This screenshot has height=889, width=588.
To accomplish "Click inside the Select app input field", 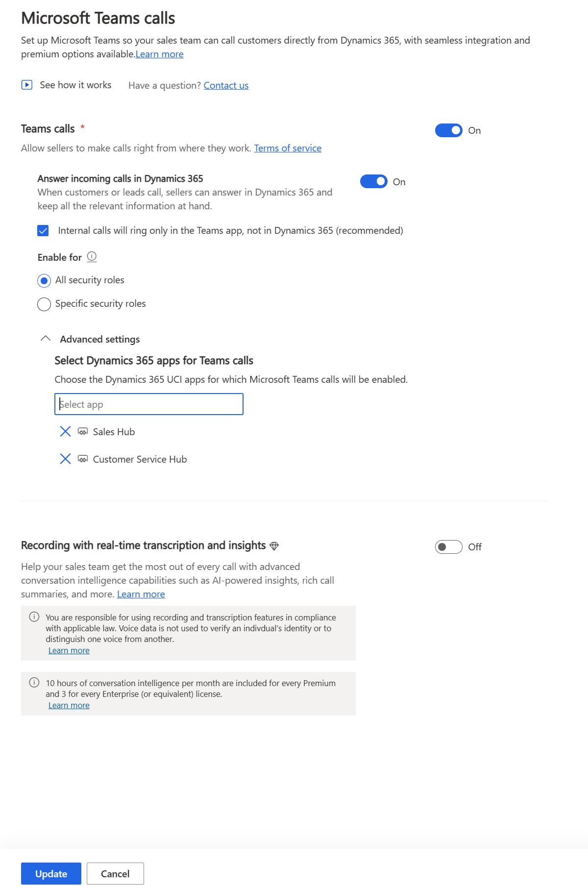I will [x=148, y=404].
